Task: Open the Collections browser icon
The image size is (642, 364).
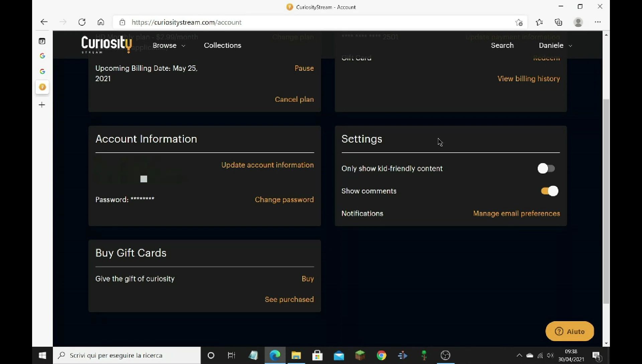Action: point(558,22)
